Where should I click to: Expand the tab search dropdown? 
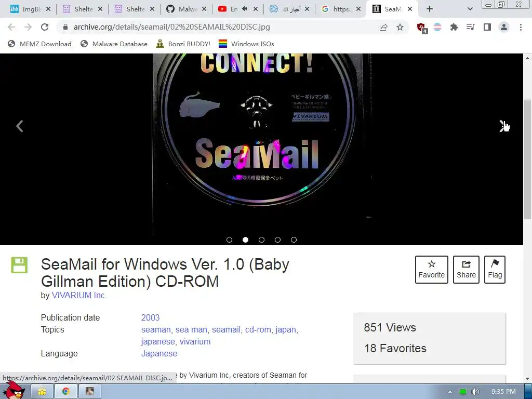[x=470, y=9]
